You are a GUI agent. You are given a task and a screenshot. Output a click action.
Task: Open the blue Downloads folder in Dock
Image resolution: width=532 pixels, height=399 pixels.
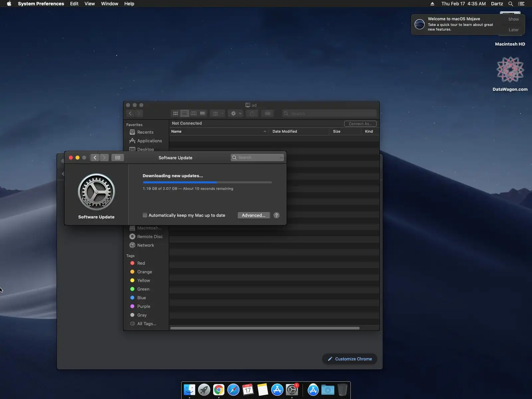point(328,390)
